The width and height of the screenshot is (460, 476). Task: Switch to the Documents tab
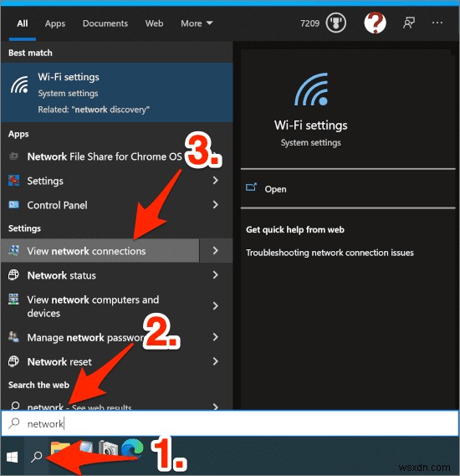coord(105,23)
